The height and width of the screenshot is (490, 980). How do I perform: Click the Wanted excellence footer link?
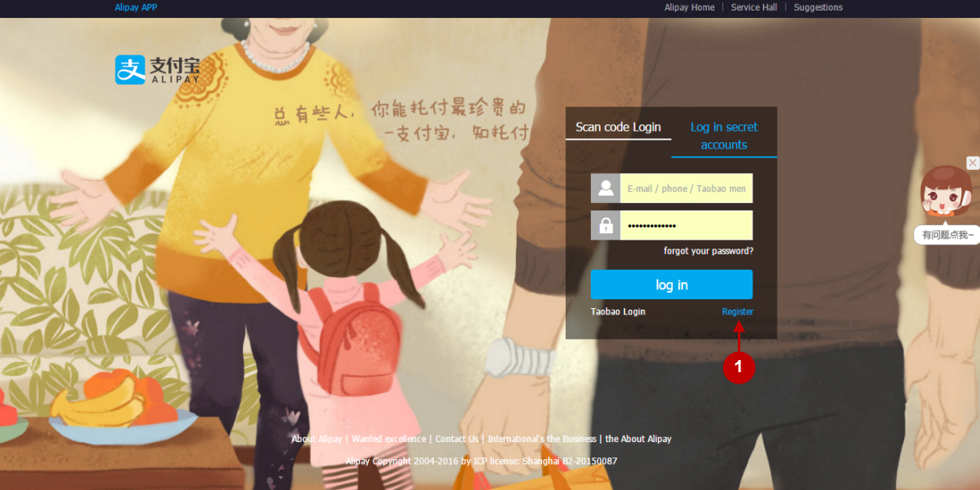(x=388, y=439)
